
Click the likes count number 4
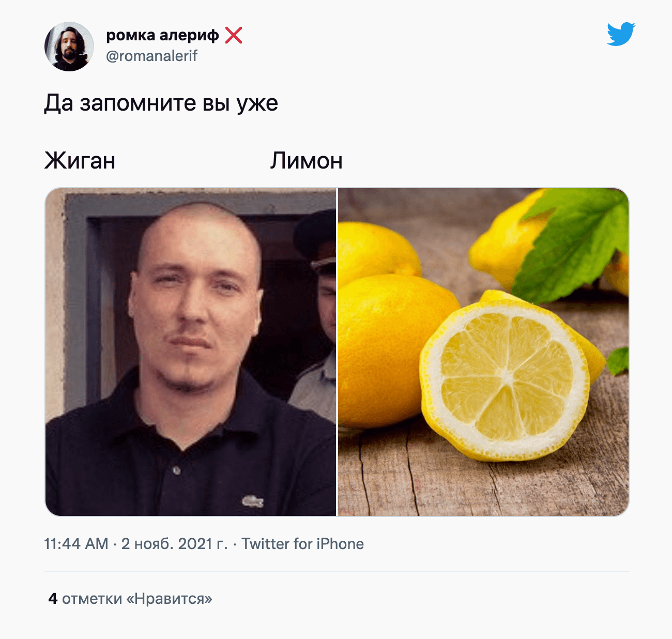pyautogui.click(x=53, y=599)
